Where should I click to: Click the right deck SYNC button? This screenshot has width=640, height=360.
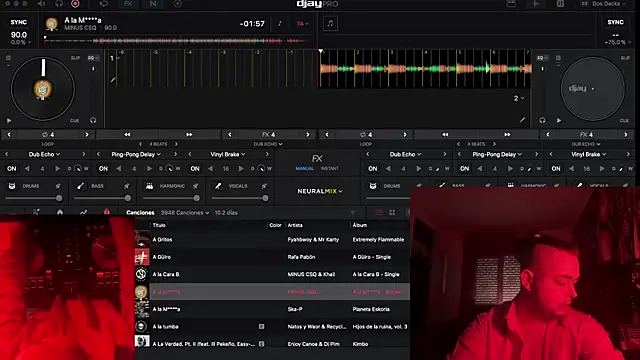615,22
